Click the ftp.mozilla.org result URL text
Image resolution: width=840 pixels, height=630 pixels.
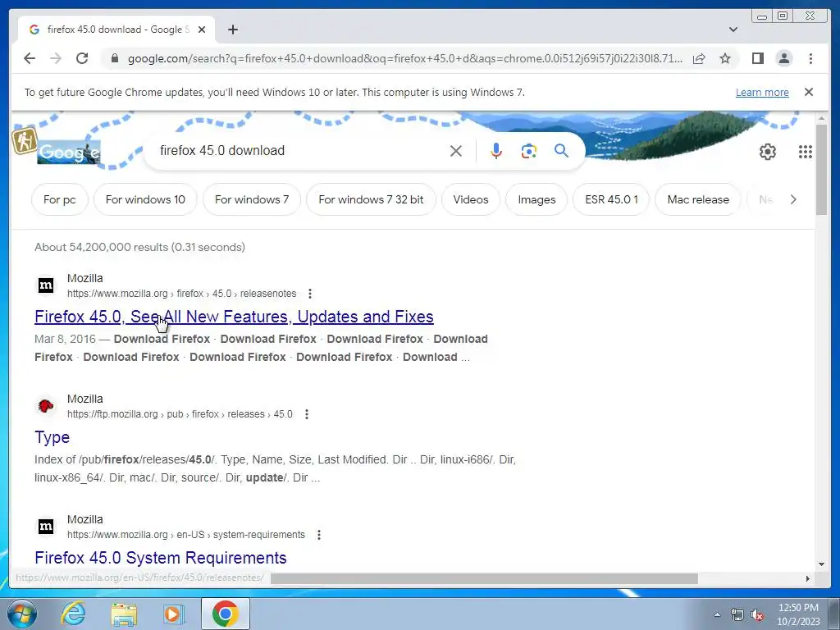click(x=180, y=414)
